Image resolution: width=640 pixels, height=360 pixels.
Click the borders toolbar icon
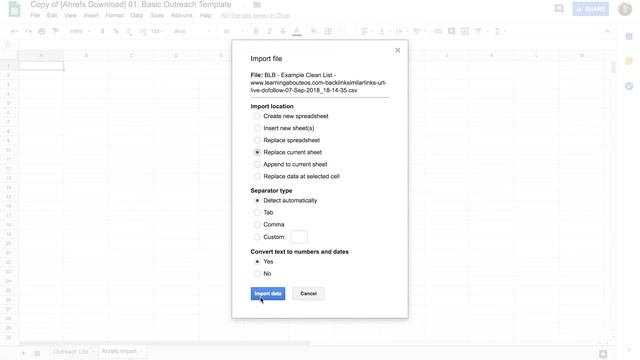click(x=328, y=31)
